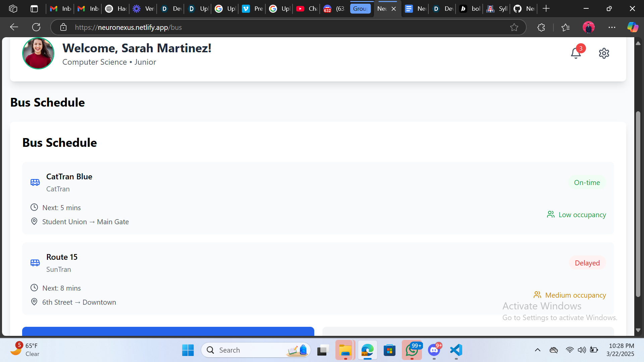
Task: Click the Route 15 bus icon
Action: (x=35, y=263)
